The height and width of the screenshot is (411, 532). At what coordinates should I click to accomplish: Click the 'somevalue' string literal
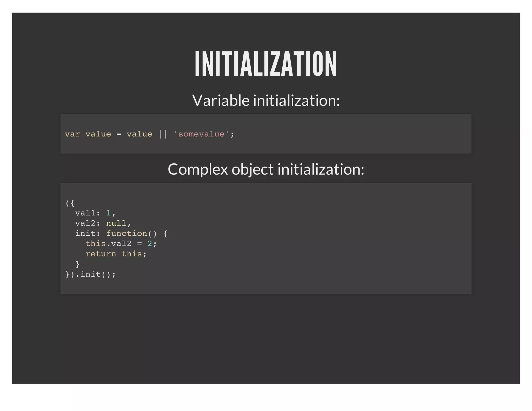(201, 134)
